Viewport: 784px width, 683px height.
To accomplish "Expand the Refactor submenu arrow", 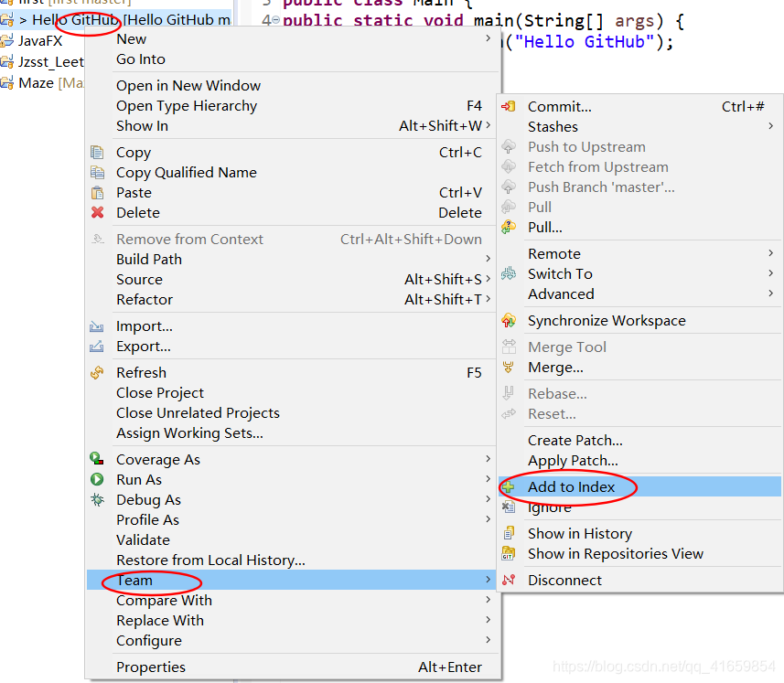I will [488, 298].
